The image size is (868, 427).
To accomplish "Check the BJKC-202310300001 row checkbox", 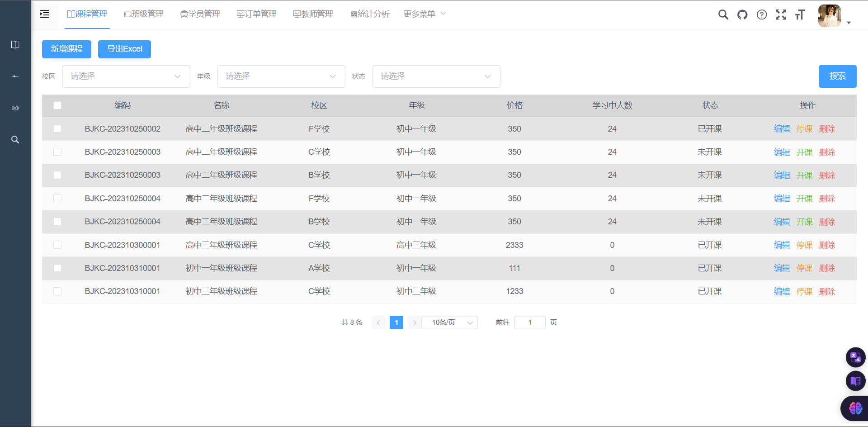I will pyautogui.click(x=57, y=245).
